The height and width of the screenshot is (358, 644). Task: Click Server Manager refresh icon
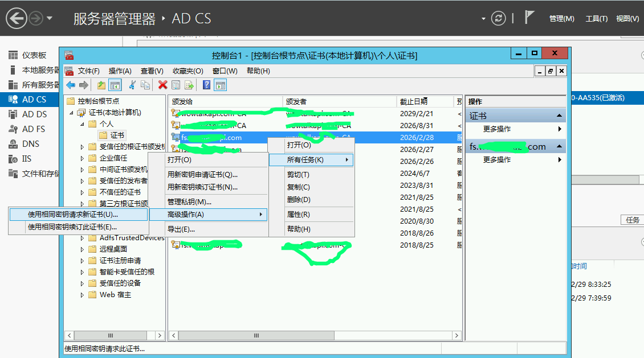[498, 18]
